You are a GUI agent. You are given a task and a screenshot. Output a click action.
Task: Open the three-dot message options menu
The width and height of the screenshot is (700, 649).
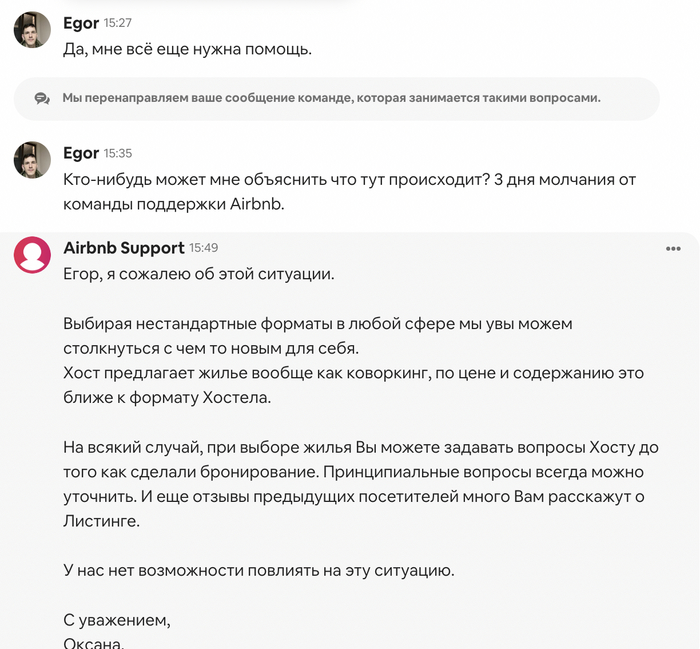coord(673,249)
